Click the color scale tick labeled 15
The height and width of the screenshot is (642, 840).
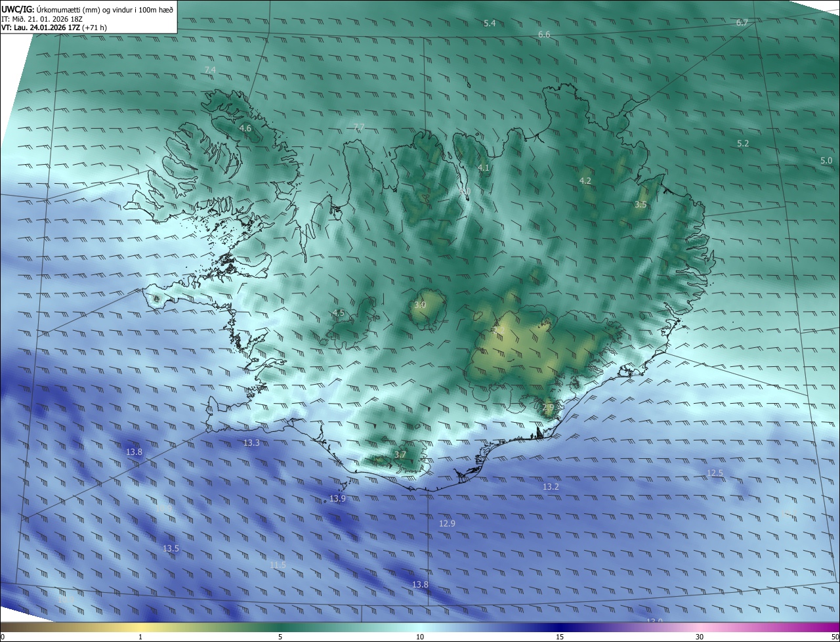click(560, 637)
